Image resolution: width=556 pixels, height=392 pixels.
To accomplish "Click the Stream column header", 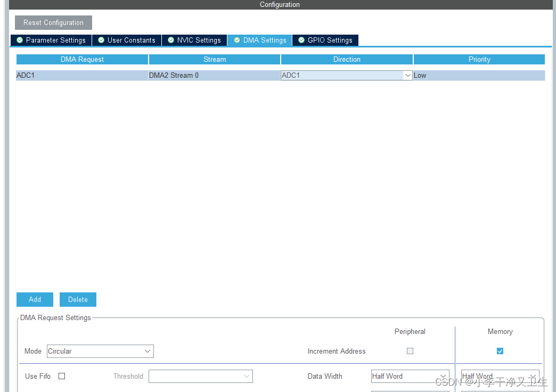I will 215,59.
